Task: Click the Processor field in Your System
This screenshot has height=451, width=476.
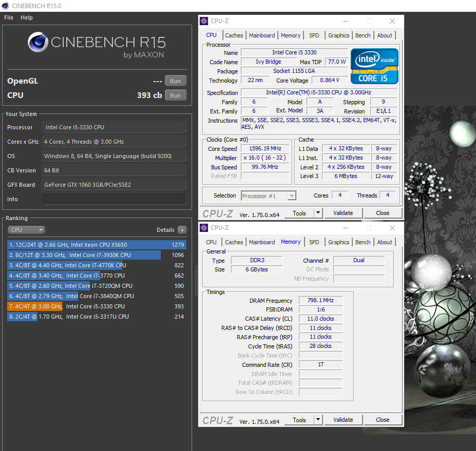Action: coord(114,127)
